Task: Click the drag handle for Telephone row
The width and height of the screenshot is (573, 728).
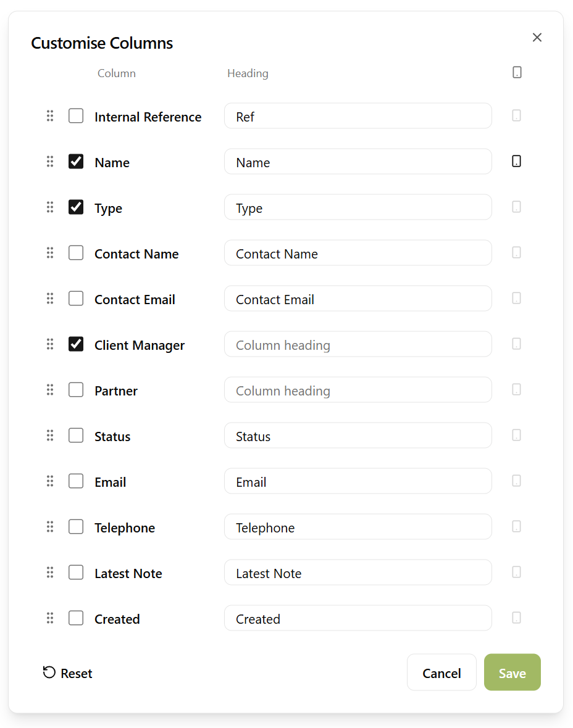Action: pyautogui.click(x=50, y=526)
